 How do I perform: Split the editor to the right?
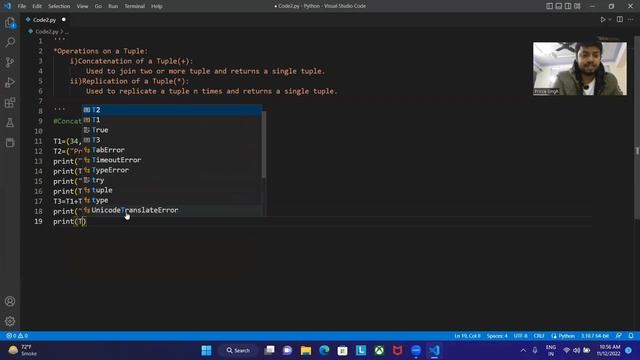pyautogui.click(x=620, y=20)
